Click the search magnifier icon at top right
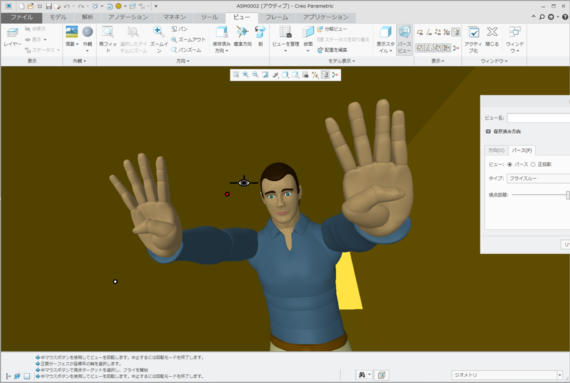The height and width of the screenshot is (383, 570). [542, 17]
